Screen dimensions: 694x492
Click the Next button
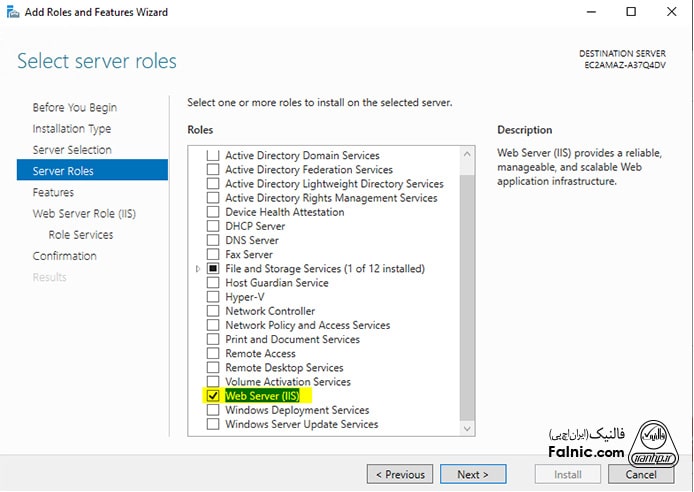[472, 474]
